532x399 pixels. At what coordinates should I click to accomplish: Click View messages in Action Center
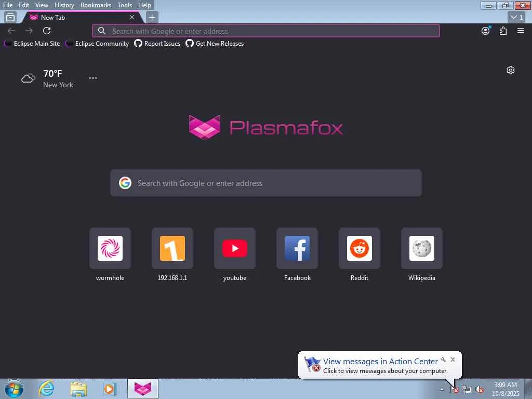pyautogui.click(x=380, y=362)
